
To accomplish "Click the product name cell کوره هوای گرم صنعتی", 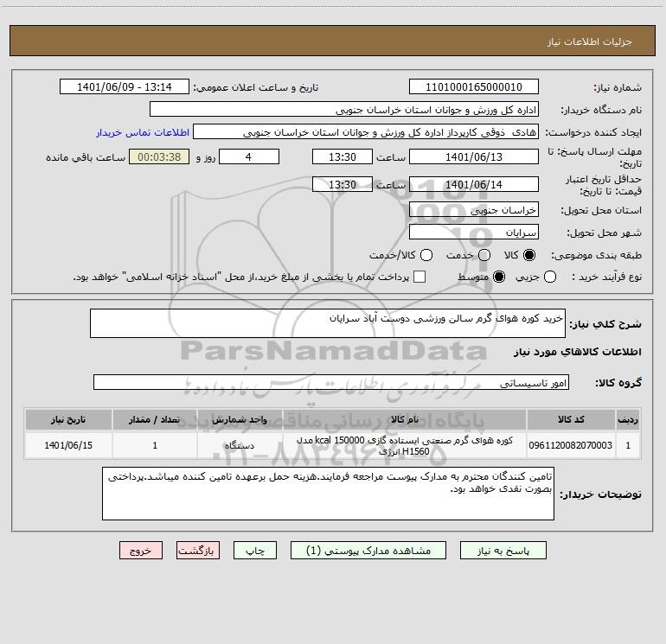I will coord(405,445).
